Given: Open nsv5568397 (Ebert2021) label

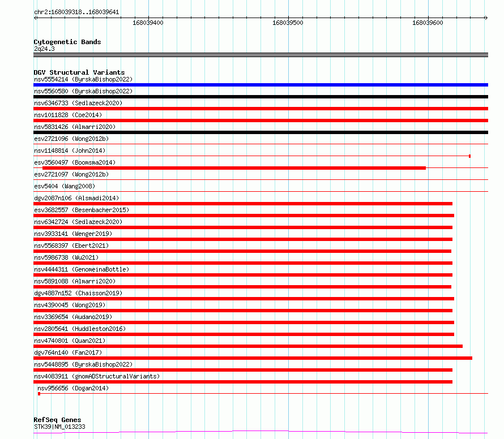Looking at the screenshot, I should pos(71,246).
